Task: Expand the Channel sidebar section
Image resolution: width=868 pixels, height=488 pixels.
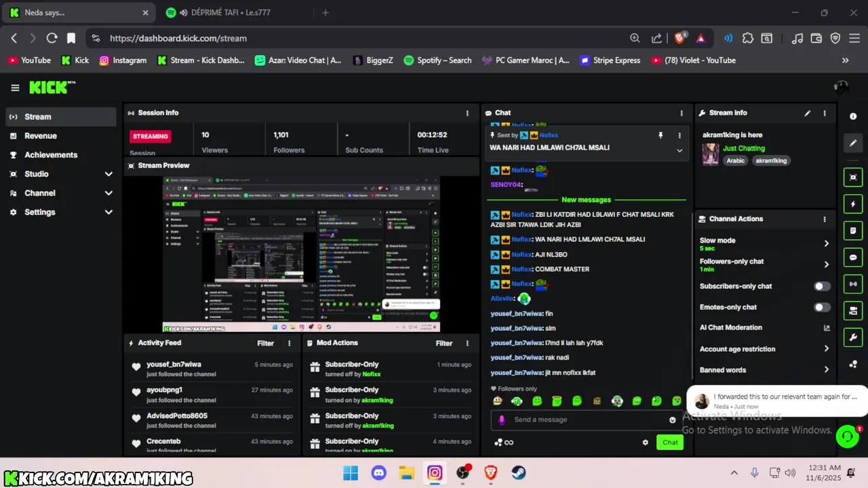Action: 108,193
